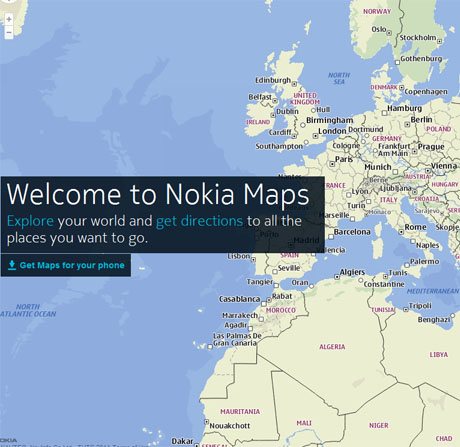Click the Gothenburg label

tap(421, 59)
